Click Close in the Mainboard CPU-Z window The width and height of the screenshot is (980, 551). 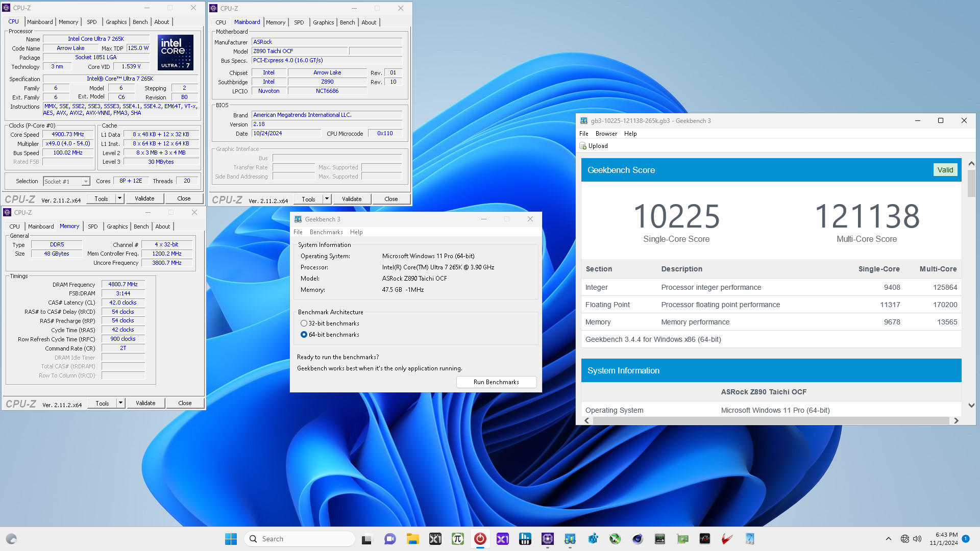click(391, 199)
